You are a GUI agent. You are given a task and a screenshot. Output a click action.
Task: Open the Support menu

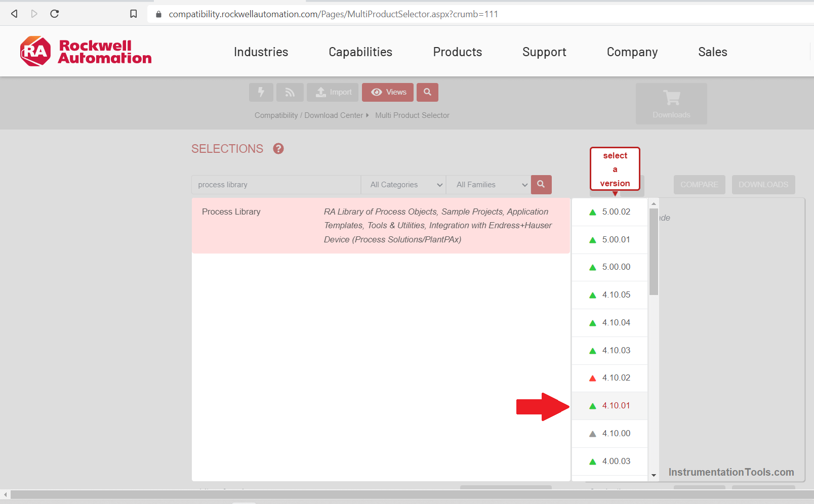(544, 52)
